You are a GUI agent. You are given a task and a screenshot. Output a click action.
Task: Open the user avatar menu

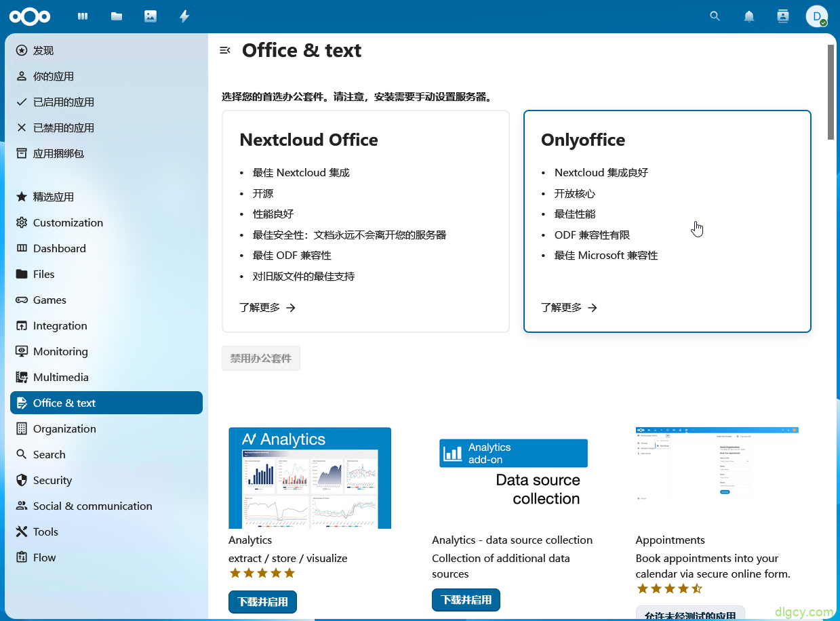point(817,16)
